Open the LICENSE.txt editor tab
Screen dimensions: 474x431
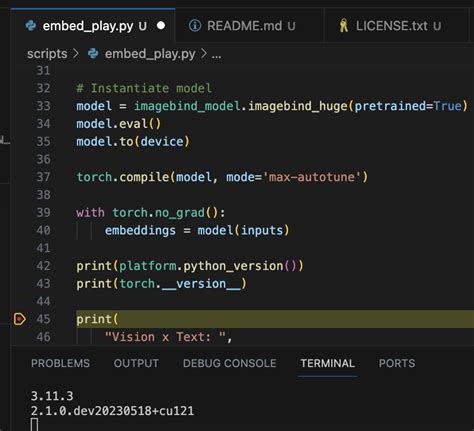(397, 26)
